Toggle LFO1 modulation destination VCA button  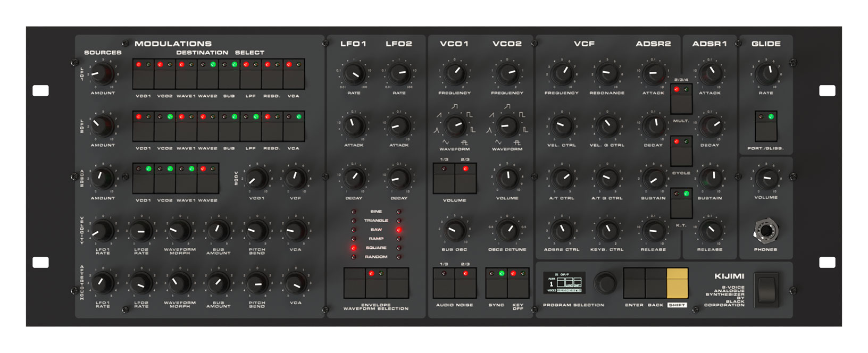(294, 74)
